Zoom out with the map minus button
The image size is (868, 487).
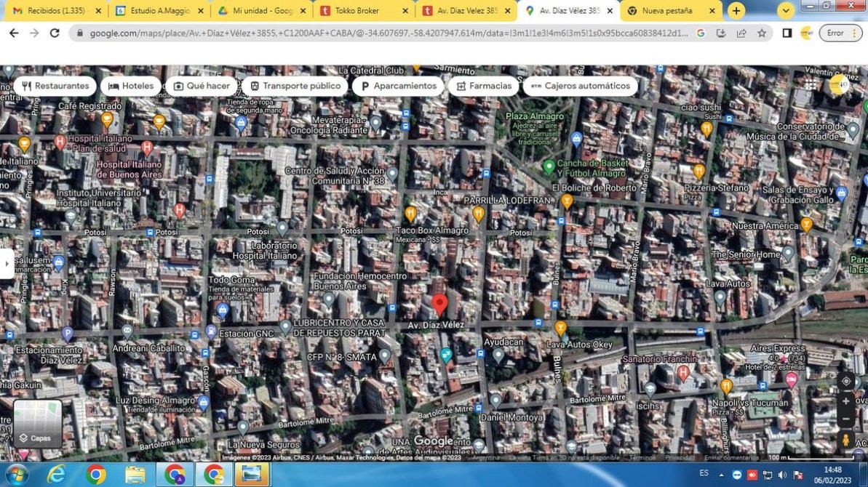(845, 419)
